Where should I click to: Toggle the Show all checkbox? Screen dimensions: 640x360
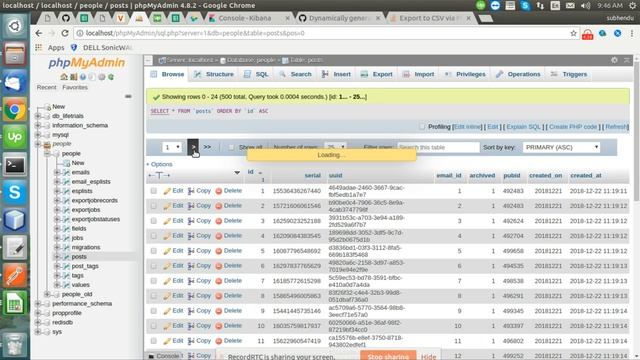231,147
